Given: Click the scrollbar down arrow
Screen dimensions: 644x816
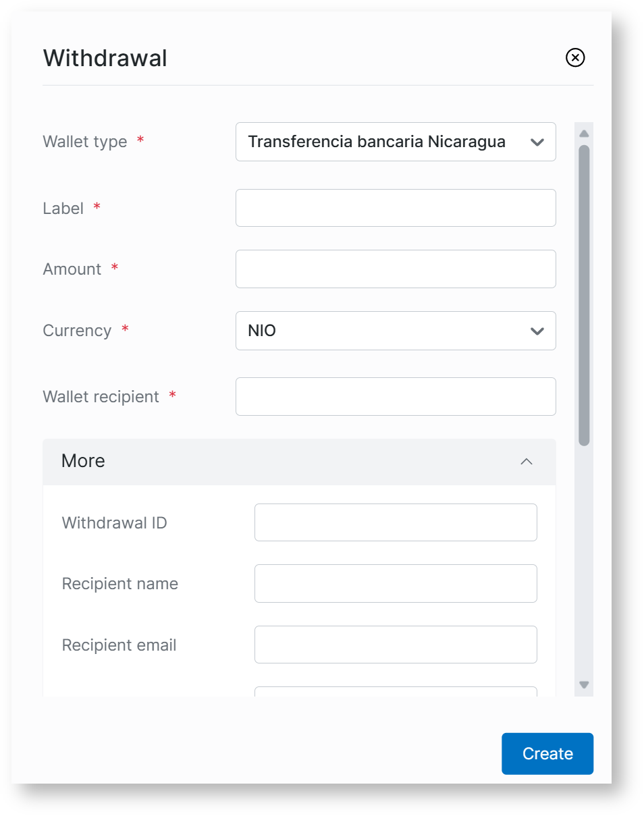Looking at the screenshot, I should click(x=584, y=684).
